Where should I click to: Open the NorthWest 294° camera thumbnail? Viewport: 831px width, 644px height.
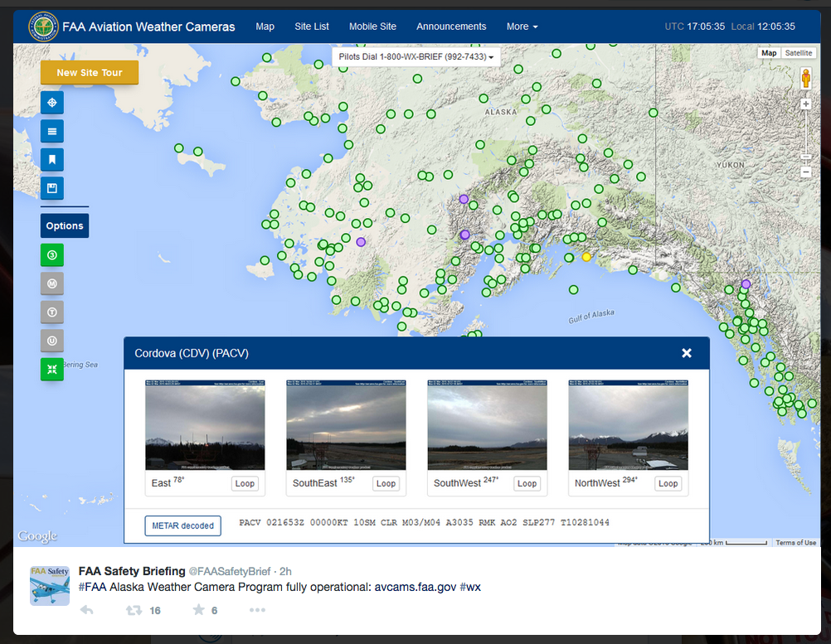coord(628,424)
